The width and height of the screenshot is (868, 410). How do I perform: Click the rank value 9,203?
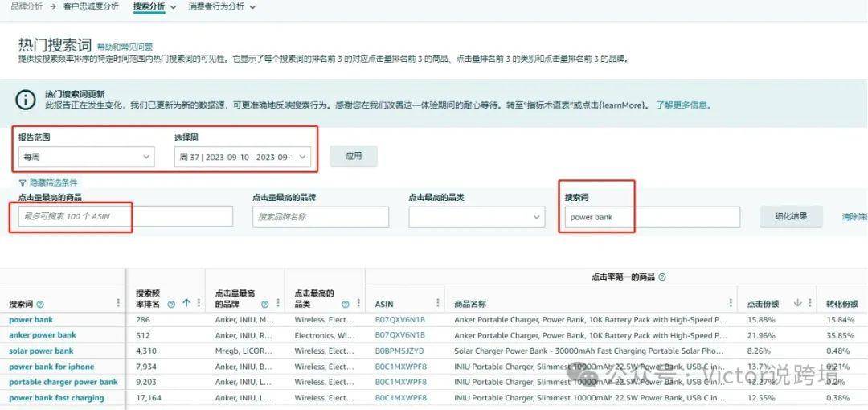146,382
